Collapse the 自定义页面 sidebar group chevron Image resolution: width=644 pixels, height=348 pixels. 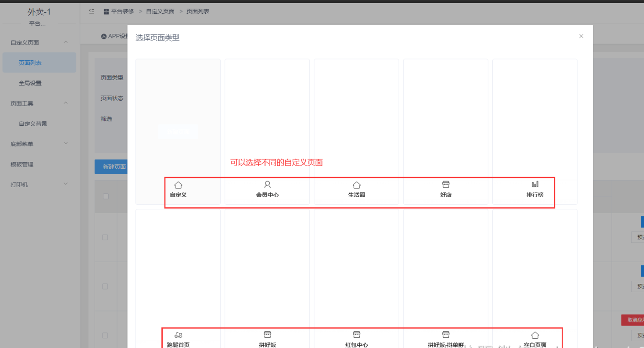(x=66, y=42)
